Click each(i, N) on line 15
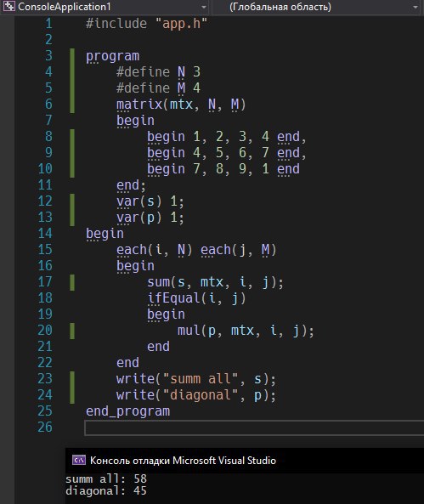424x504 pixels. click(155, 250)
